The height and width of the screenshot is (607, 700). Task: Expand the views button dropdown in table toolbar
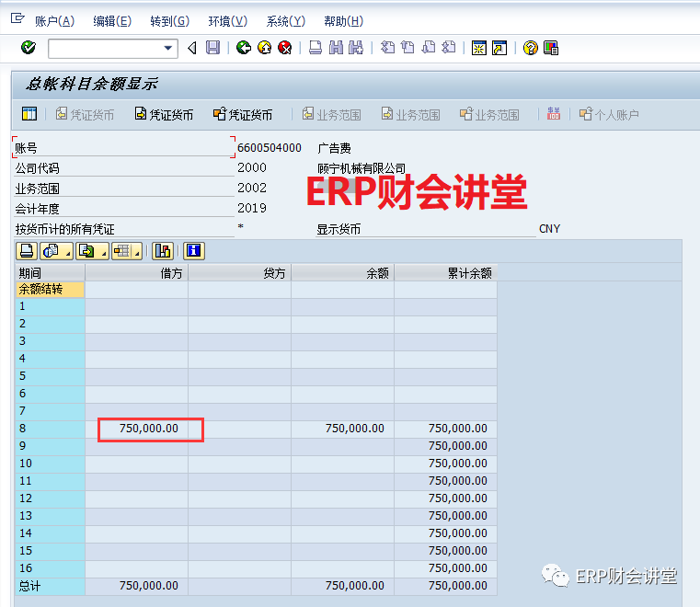(x=67, y=251)
